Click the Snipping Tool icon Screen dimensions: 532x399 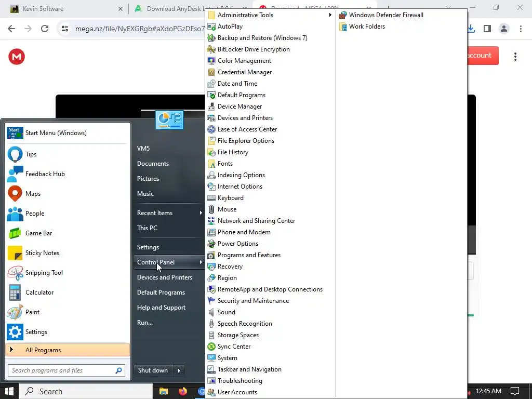click(15, 273)
